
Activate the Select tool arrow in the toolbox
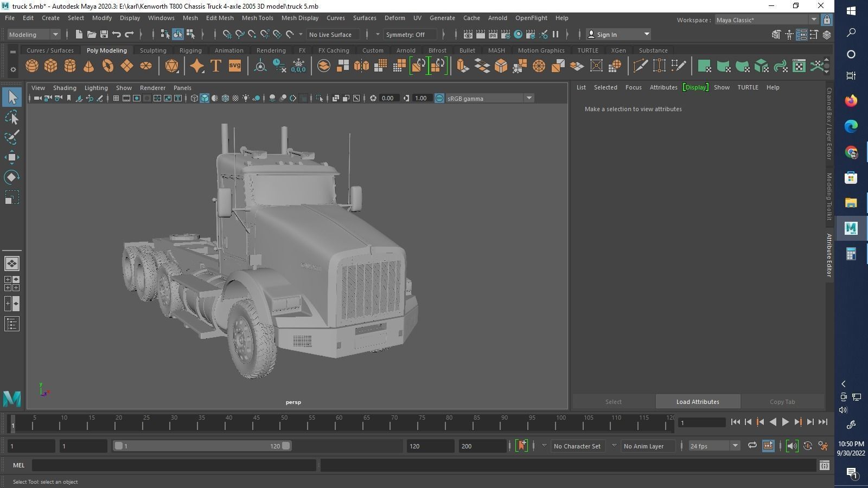(12, 97)
